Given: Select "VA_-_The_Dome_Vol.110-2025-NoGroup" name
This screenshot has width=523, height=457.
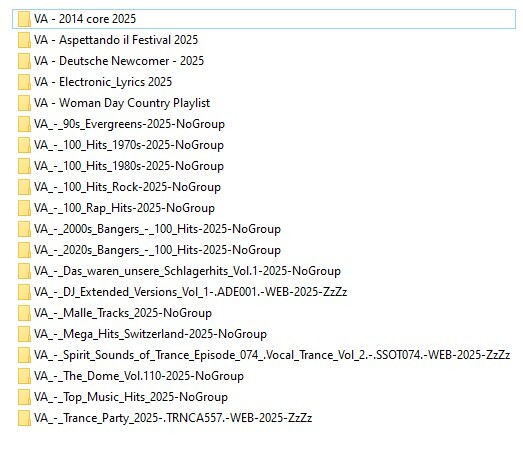Looking at the screenshot, I should click(139, 376).
